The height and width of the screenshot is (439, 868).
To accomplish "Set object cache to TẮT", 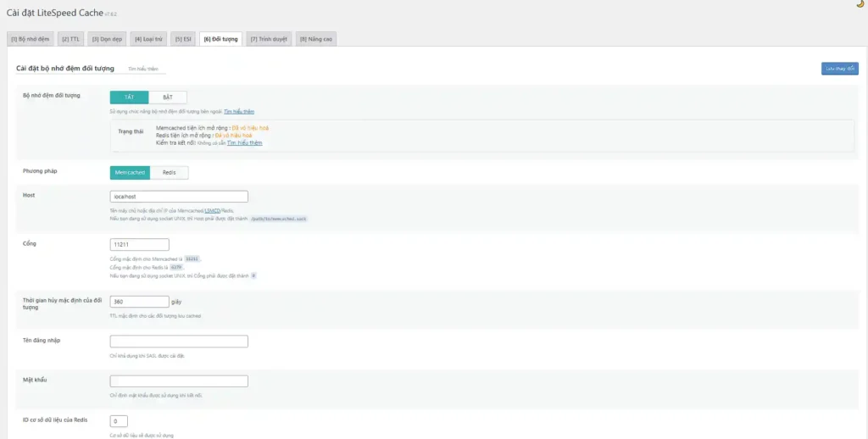I will (129, 97).
